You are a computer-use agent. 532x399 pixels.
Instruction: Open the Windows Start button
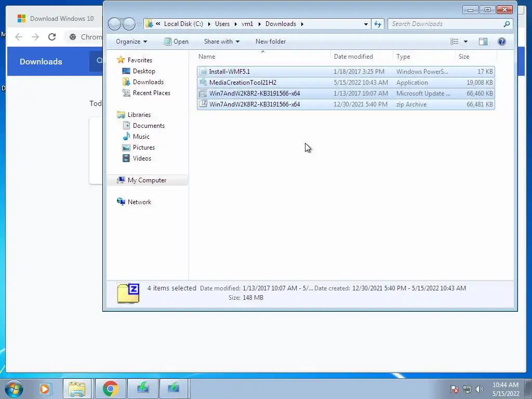[14, 388]
